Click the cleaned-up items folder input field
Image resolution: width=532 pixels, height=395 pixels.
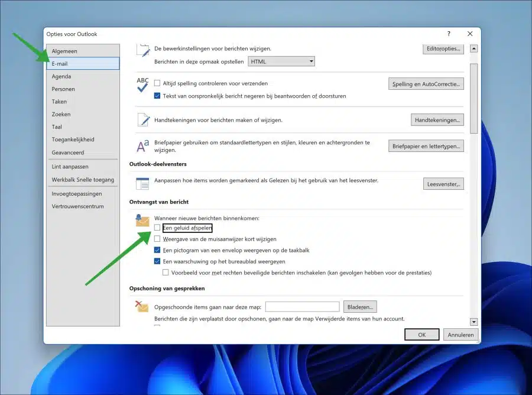[302, 307]
